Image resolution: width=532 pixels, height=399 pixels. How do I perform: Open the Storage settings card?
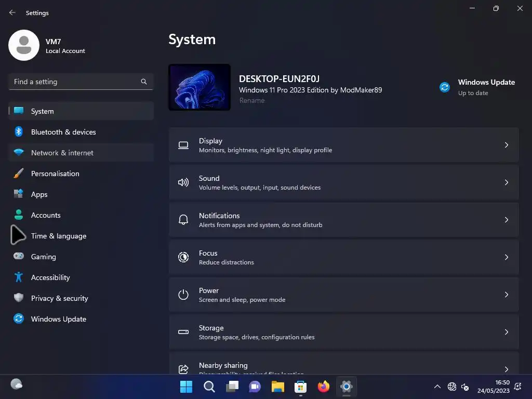pyautogui.click(x=344, y=332)
